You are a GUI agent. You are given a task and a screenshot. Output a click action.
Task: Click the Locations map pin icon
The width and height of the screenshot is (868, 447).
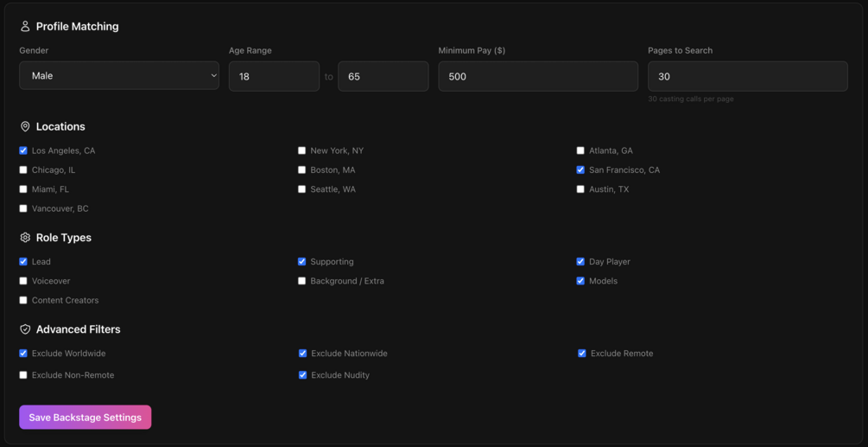tap(25, 127)
